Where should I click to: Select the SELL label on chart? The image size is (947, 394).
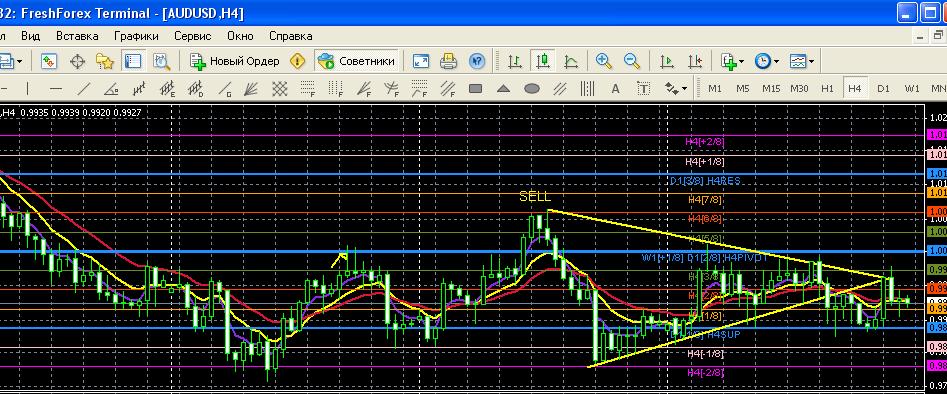click(x=535, y=196)
